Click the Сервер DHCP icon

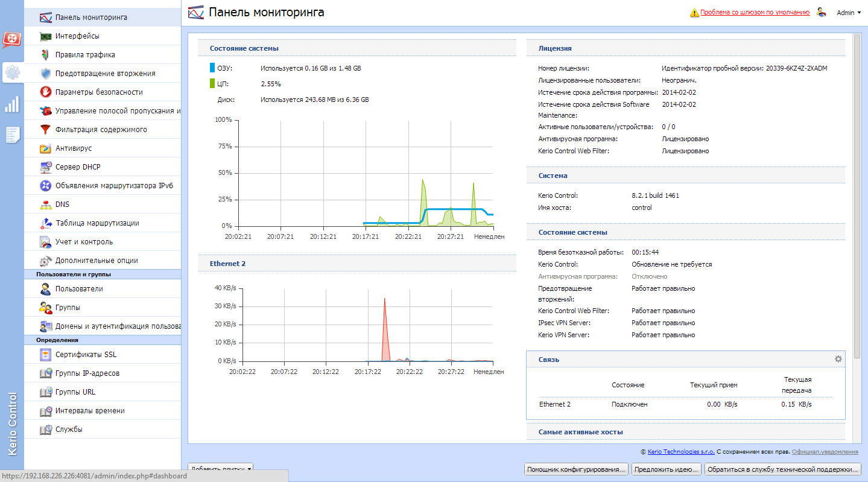point(46,166)
